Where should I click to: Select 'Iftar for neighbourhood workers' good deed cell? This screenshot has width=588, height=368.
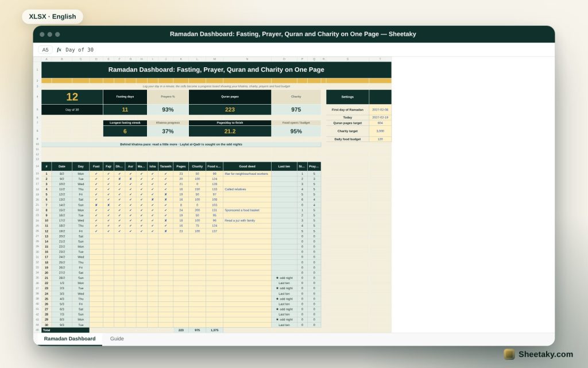(247, 174)
